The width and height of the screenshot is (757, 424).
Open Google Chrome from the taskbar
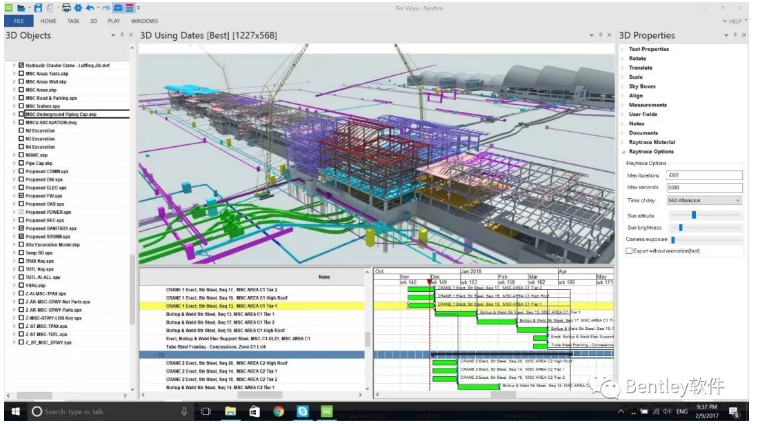[279, 411]
